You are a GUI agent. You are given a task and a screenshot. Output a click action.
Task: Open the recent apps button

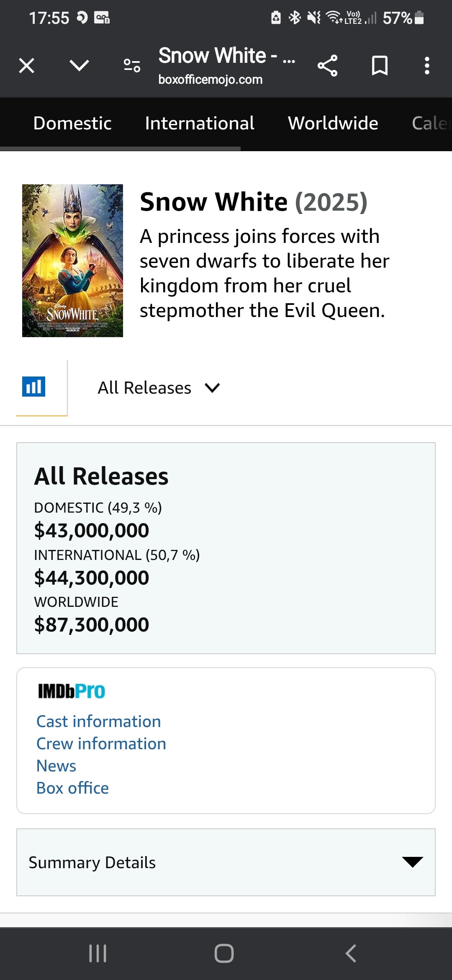(x=98, y=953)
